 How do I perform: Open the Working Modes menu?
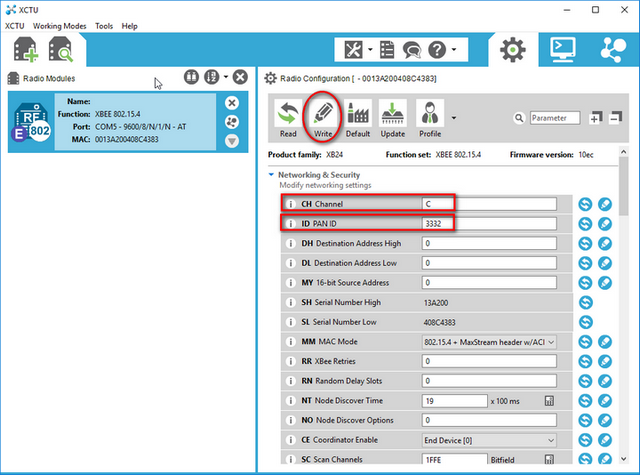pos(60,26)
